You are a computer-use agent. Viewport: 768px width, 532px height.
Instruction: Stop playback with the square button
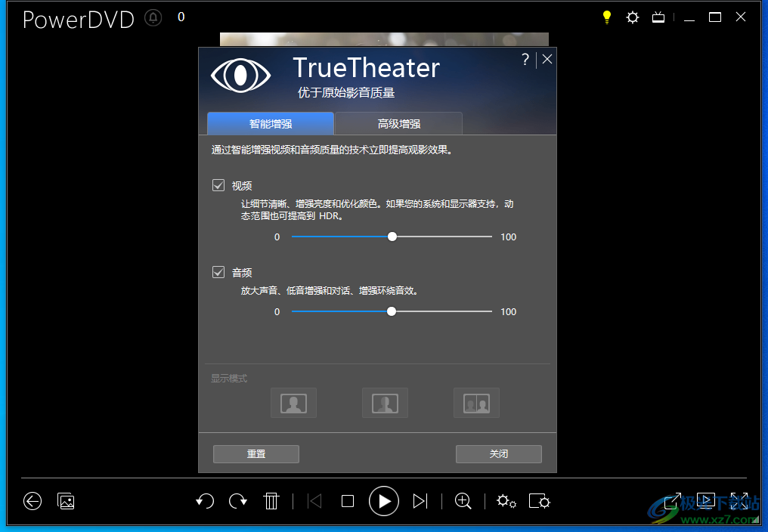348,501
